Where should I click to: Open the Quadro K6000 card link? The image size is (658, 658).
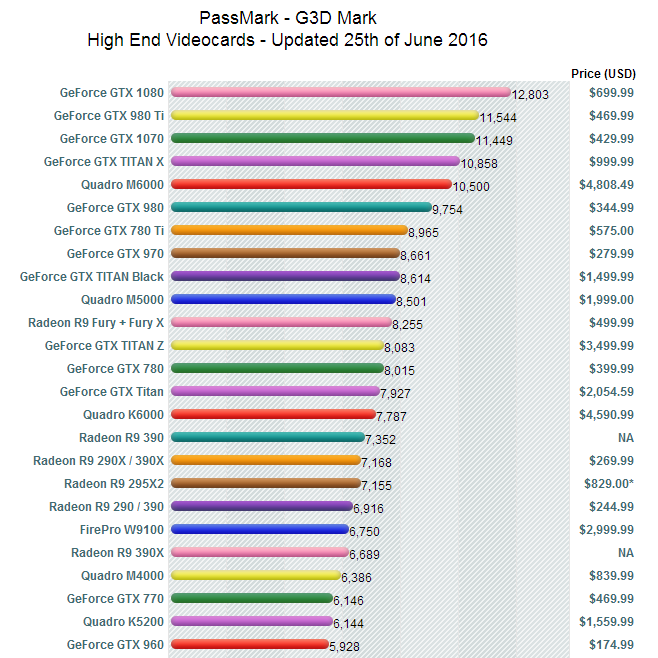(x=123, y=415)
